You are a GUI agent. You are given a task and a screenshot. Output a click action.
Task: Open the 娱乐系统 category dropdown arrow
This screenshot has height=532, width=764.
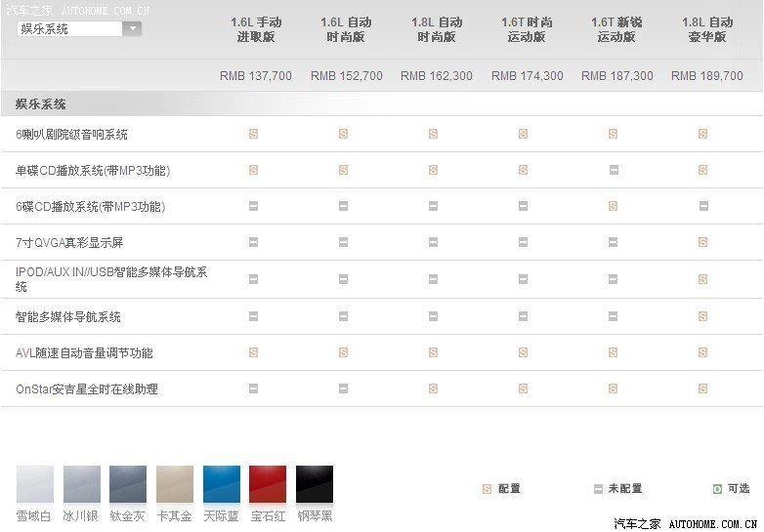[132, 28]
